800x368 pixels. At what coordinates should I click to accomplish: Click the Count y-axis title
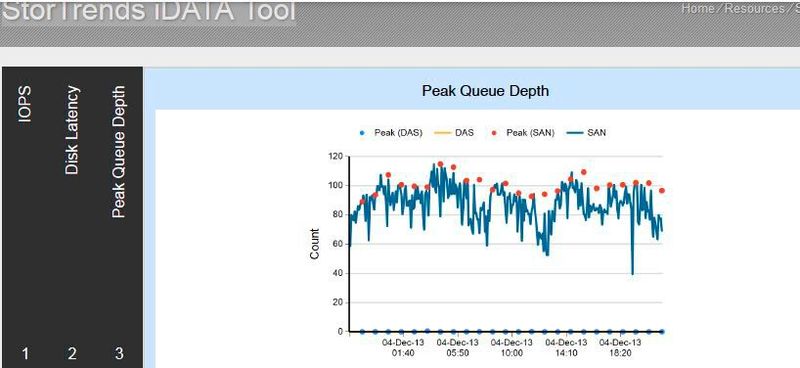[x=314, y=244]
